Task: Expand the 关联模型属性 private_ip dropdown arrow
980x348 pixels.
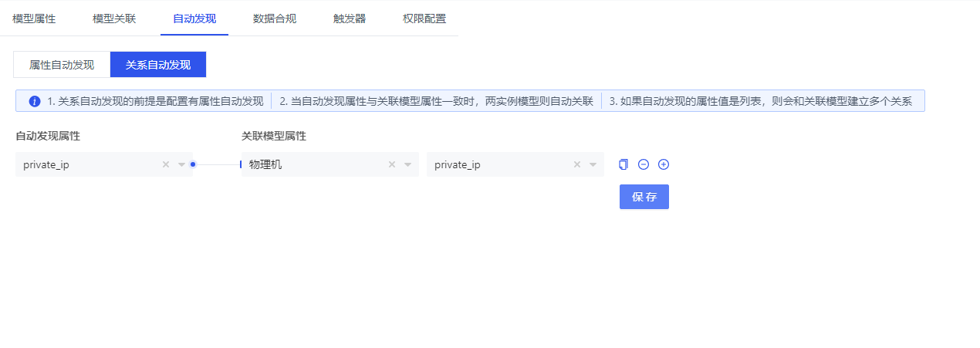Action: tap(593, 164)
